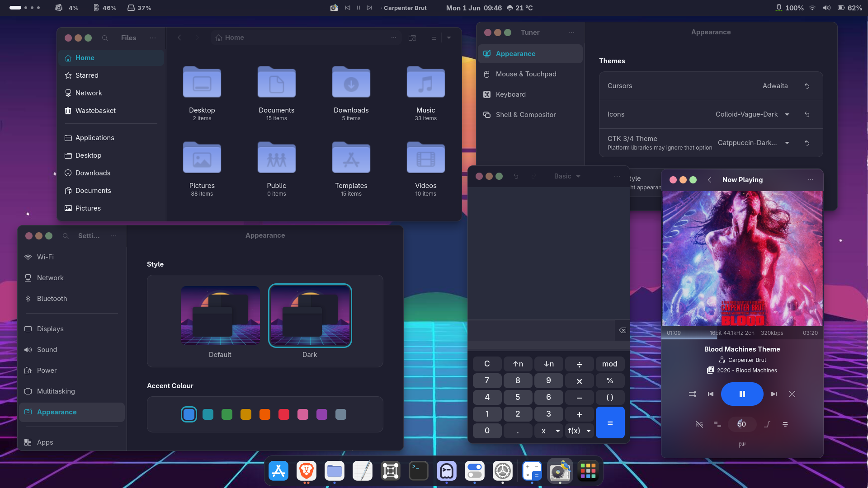Open the Icons theme dropdown

pos(752,114)
